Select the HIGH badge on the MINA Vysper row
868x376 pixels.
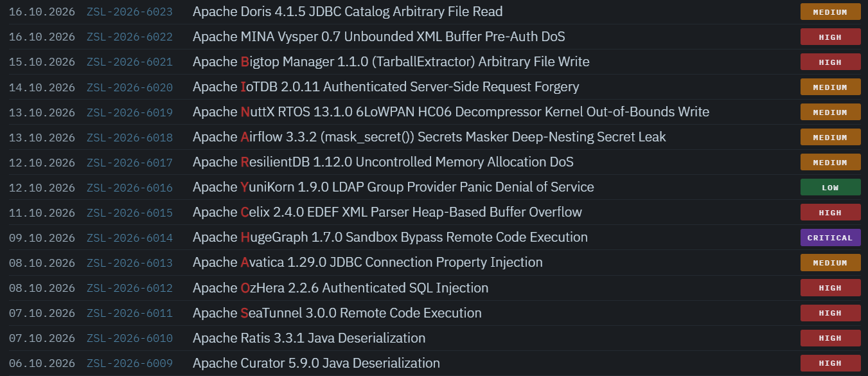pos(830,37)
